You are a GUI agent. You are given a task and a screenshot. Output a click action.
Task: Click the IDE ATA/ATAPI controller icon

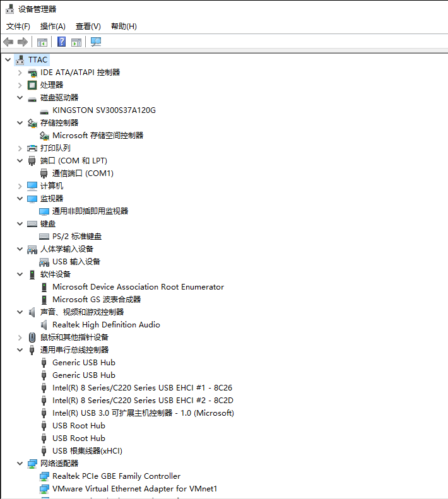32,73
